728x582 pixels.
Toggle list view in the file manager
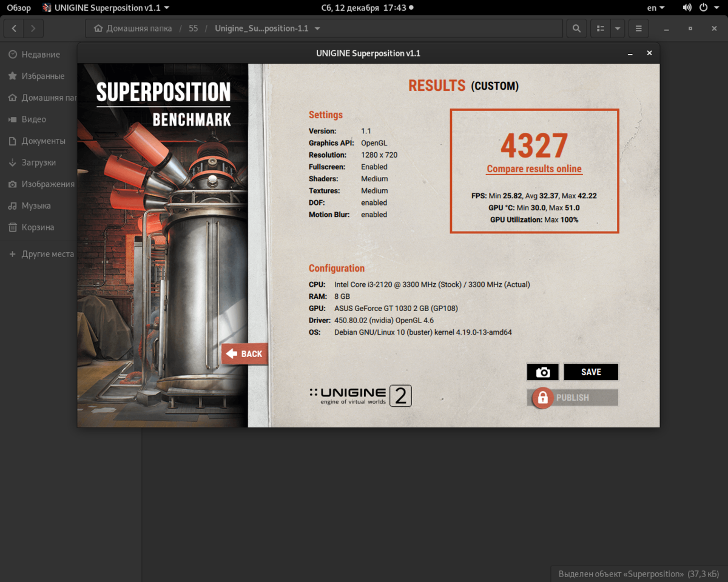click(601, 28)
